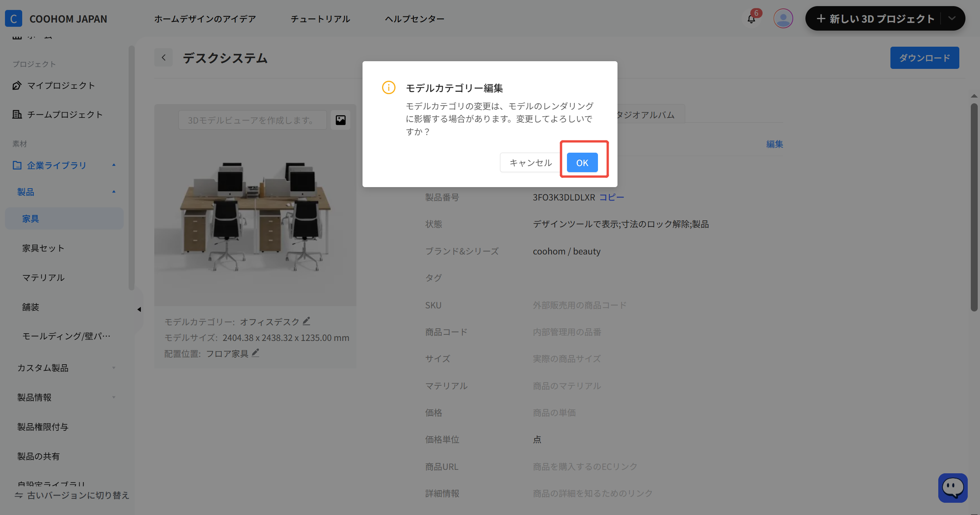Click the Coohom logo icon
980x515 pixels.
pos(13,19)
